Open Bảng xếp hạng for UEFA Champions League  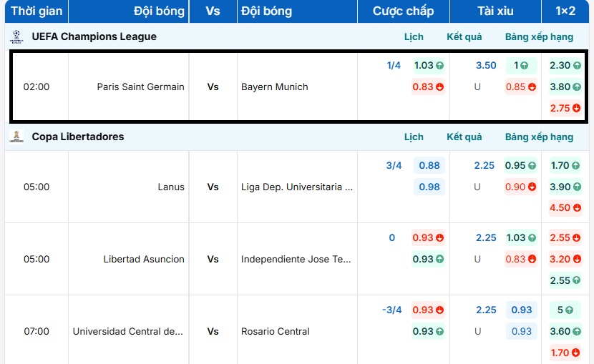(539, 36)
